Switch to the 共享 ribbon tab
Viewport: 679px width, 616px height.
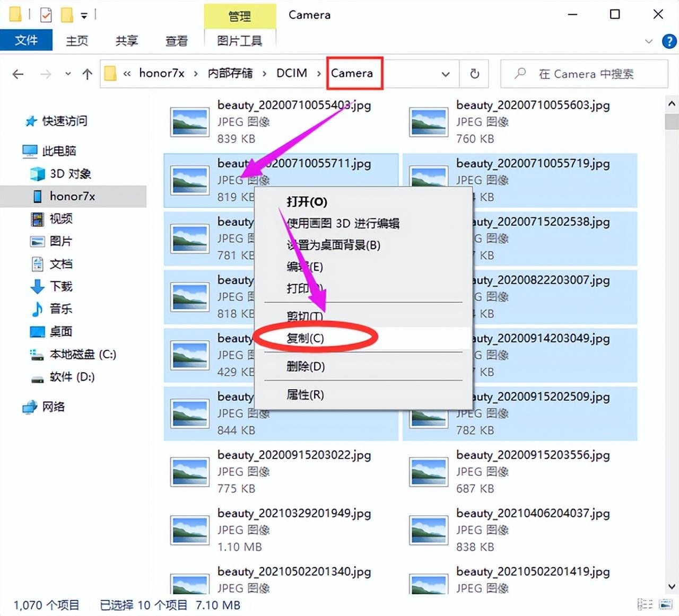[127, 41]
